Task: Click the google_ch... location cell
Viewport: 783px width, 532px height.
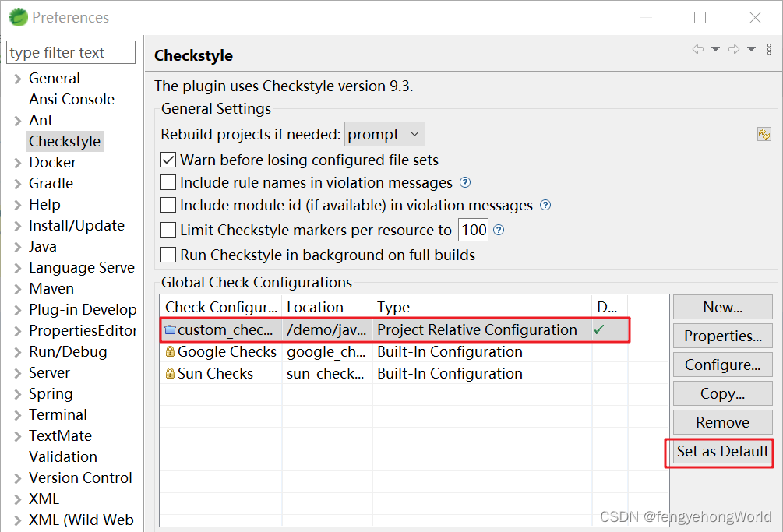Action: [326, 352]
